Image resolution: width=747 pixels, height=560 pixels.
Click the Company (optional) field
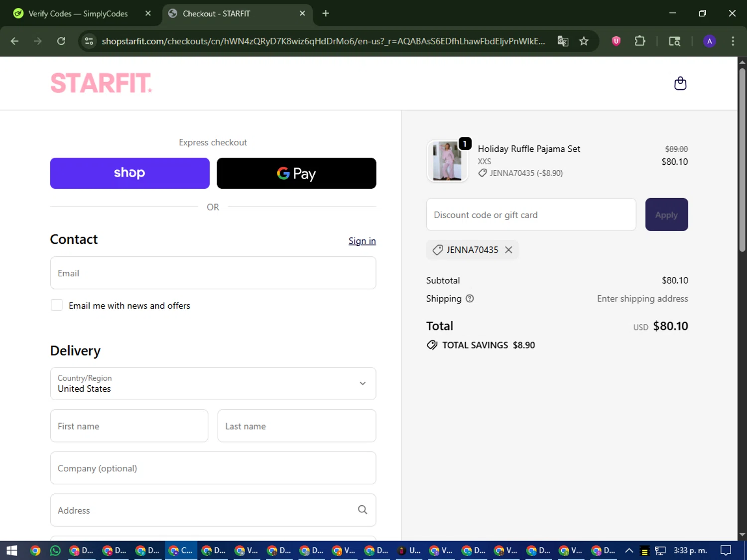[x=213, y=468]
